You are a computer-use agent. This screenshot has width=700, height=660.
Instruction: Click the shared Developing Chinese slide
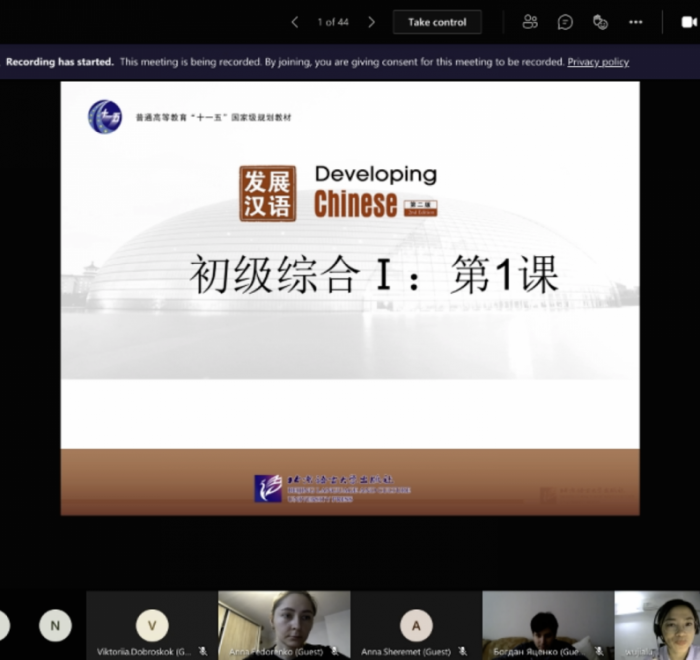pos(350,298)
